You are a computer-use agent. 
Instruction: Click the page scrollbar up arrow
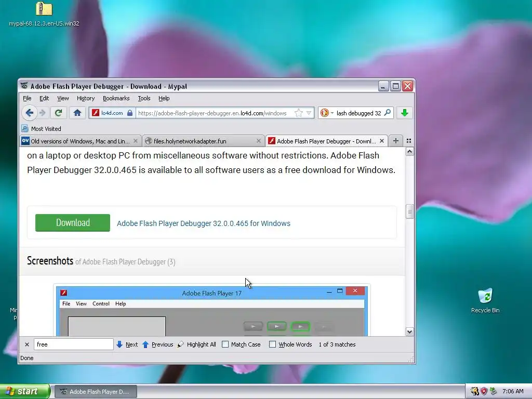409,152
